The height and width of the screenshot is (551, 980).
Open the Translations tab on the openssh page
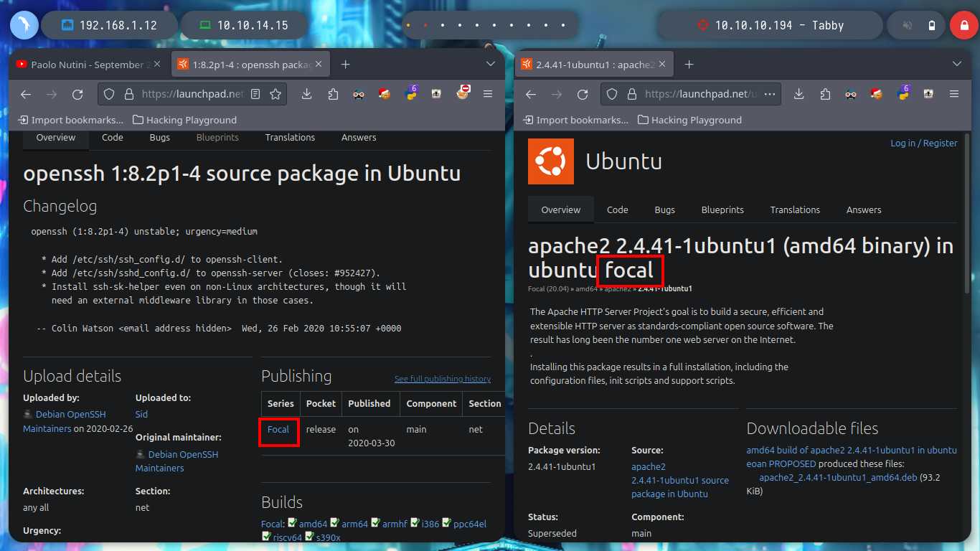[290, 138]
